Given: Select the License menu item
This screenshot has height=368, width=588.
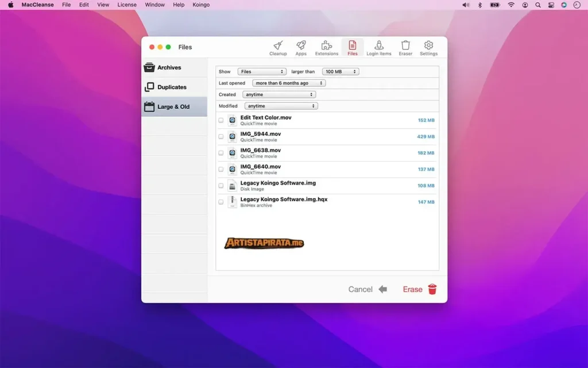Looking at the screenshot, I should tap(126, 5).
